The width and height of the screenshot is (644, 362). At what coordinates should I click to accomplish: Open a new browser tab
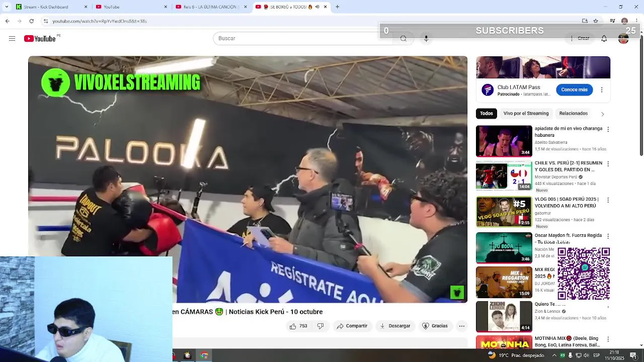[x=337, y=7]
